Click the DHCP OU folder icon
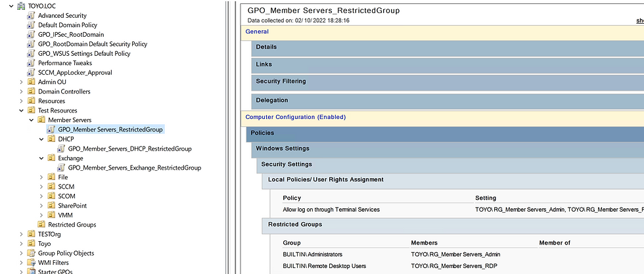The height and width of the screenshot is (274, 644). (x=51, y=139)
